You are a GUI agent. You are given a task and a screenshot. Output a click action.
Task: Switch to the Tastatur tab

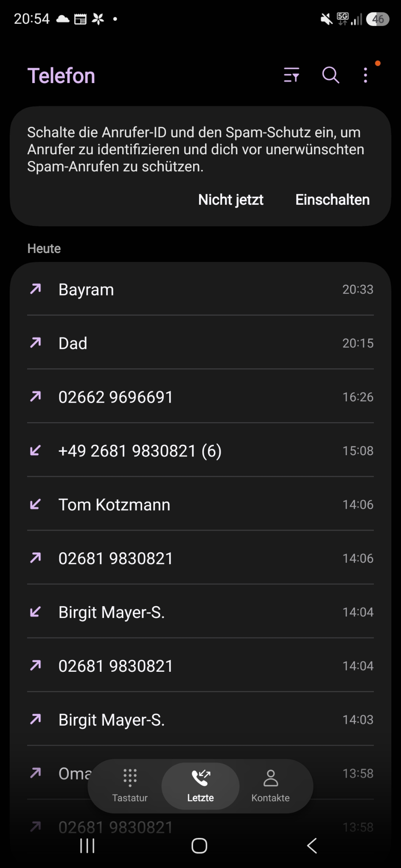(x=130, y=786)
